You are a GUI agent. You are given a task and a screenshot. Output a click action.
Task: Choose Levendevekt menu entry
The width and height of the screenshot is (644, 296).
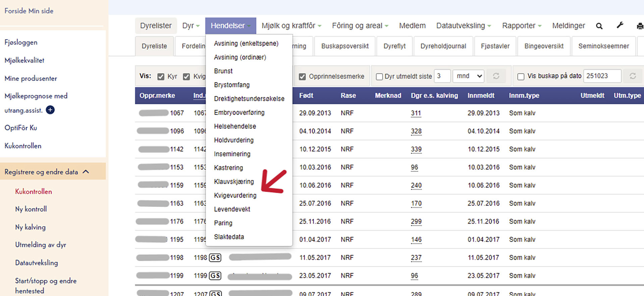pos(232,209)
